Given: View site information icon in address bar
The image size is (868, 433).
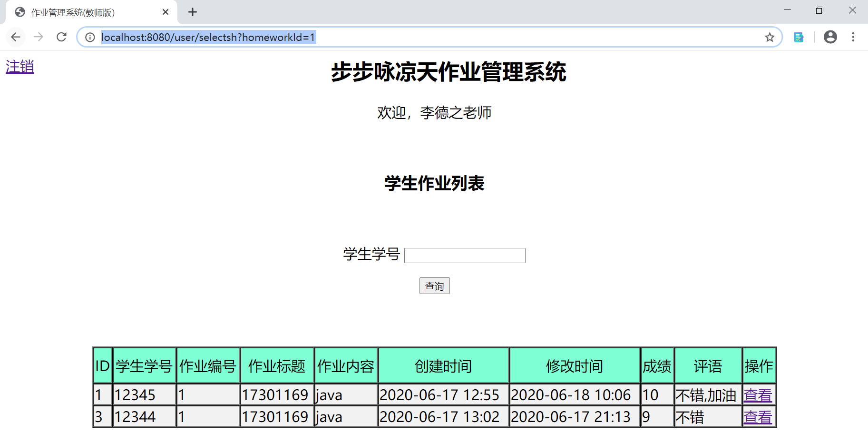Looking at the screenshot, I should click(x=90, y=37).
